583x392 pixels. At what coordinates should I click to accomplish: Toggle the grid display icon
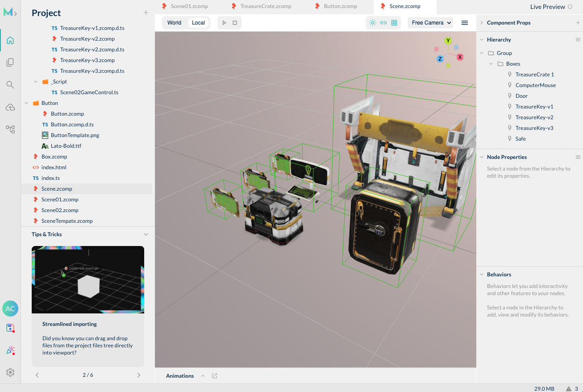point(394,23)
